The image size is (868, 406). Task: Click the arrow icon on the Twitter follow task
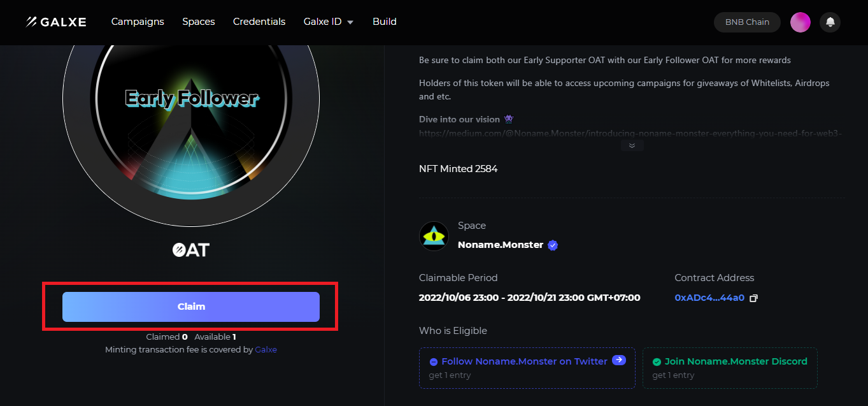click(x=619, y=360)
